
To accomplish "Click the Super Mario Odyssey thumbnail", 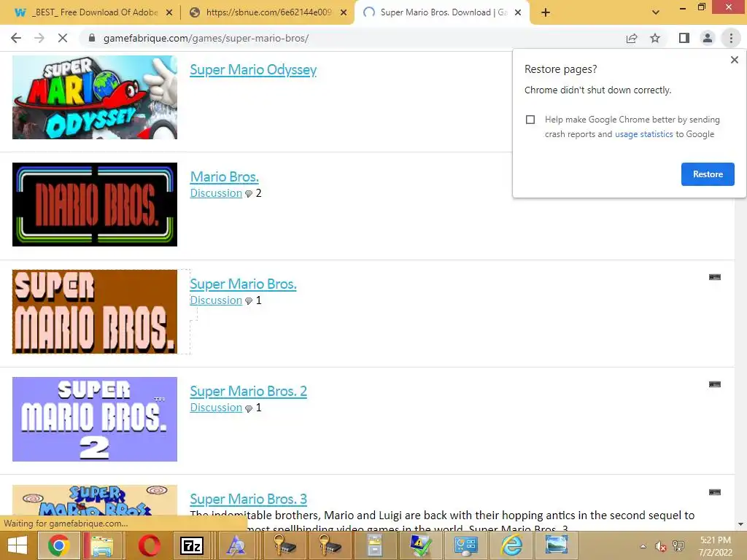I will pyautogui.click(x=95, y=97).
